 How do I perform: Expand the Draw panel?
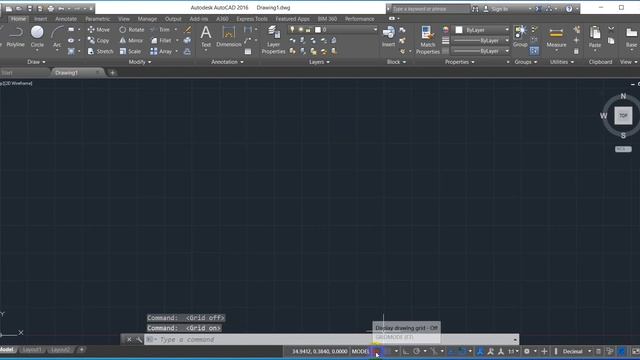tap(36, 62)
